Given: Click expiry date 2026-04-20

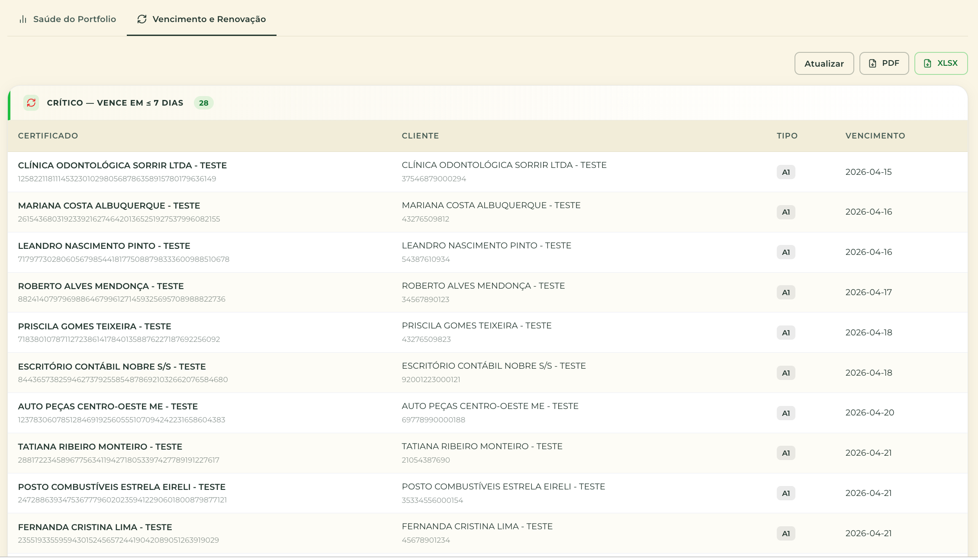Looking at the screenshot, I should pos(869,412).
